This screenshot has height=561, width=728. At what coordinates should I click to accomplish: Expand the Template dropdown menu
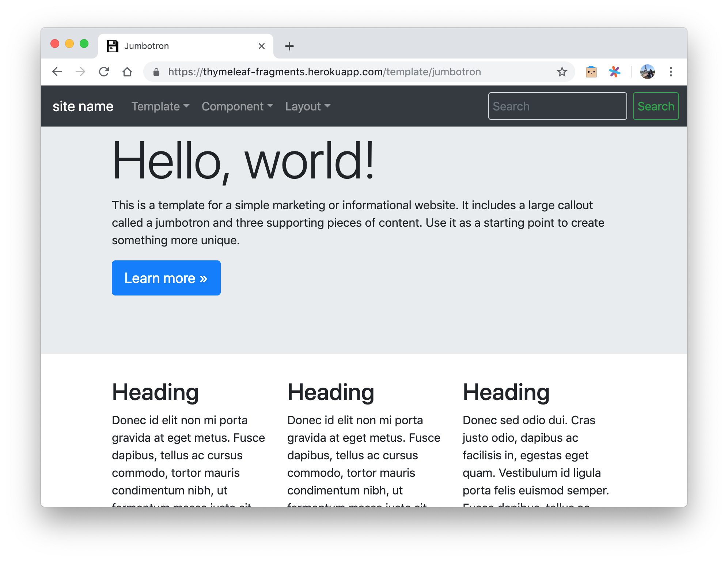tap(160, 106)
